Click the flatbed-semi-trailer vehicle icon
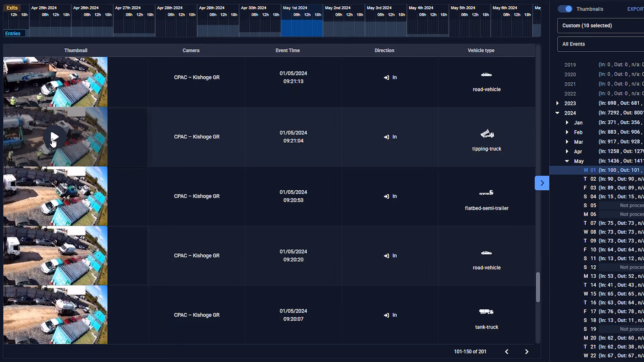The image size is (644, 362). tap(486, 193)
